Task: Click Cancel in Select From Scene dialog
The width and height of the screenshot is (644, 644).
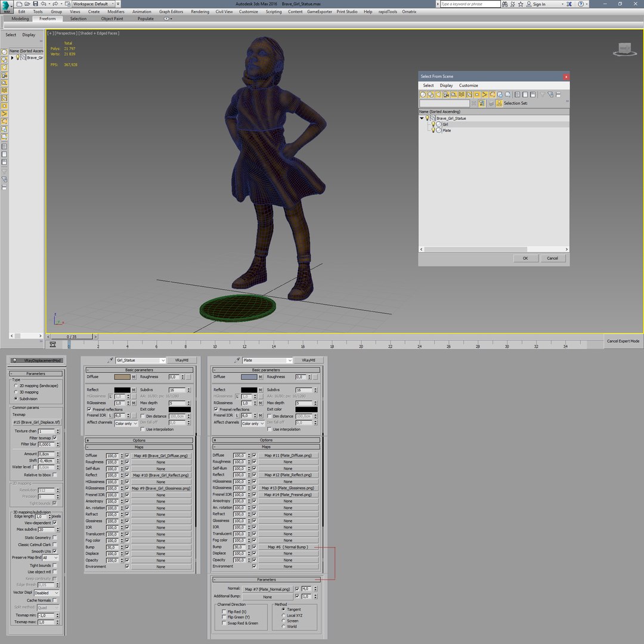Action: [x=552, y=258]
